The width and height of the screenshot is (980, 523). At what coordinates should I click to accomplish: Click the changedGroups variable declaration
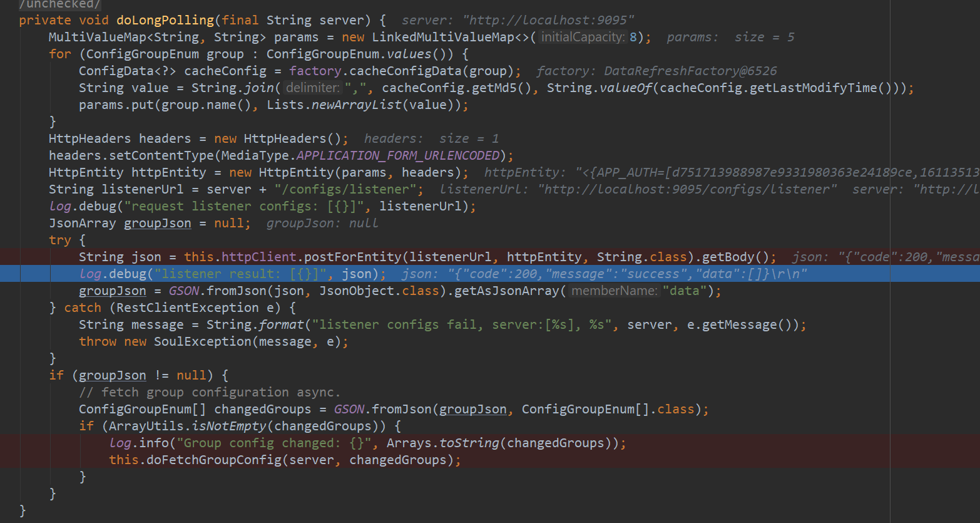pos(262,409)
